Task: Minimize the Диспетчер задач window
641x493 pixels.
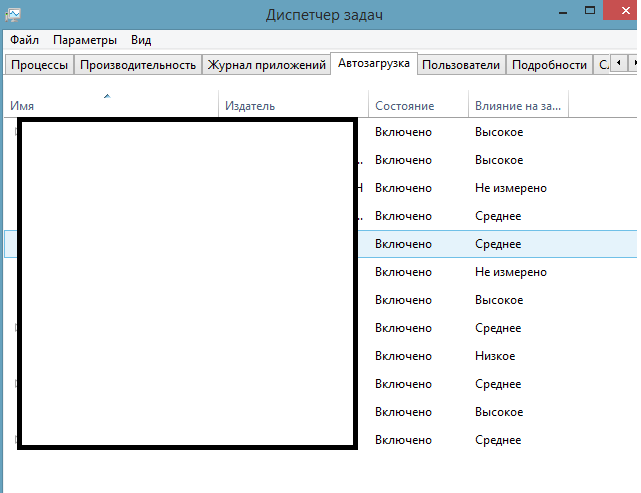Action: pos(563,11)
